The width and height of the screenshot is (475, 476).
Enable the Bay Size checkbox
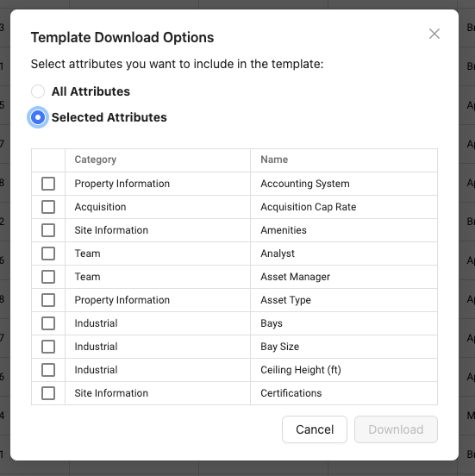[48, 347]
